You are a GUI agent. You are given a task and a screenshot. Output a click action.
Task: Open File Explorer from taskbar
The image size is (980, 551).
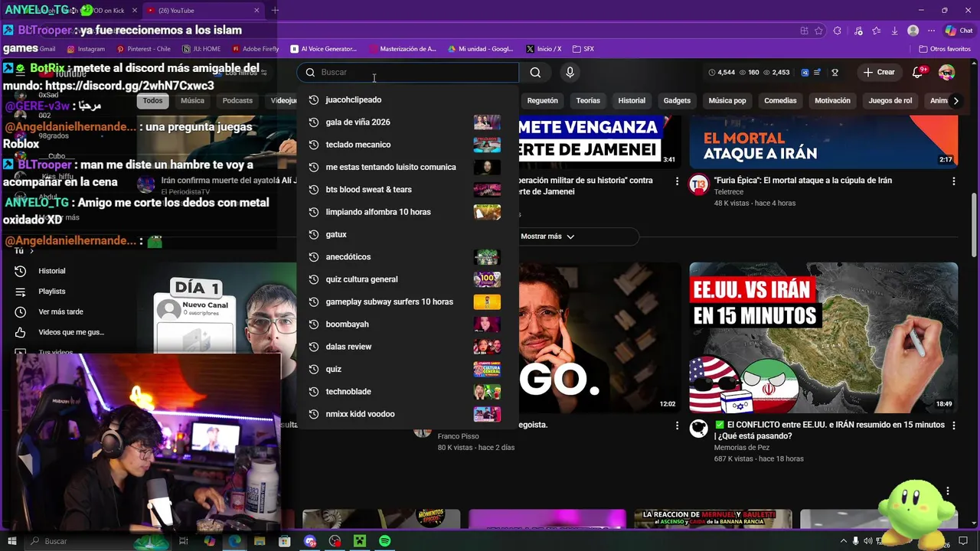[260, 541]
